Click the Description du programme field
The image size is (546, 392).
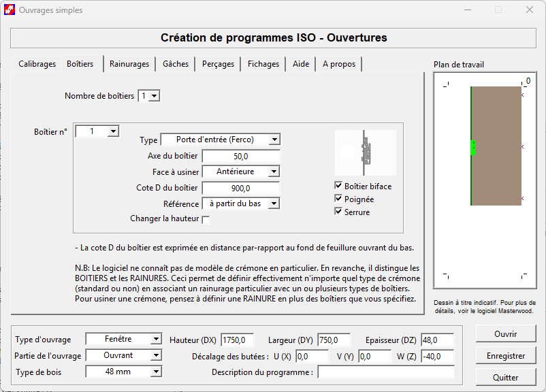click(385, 372)
